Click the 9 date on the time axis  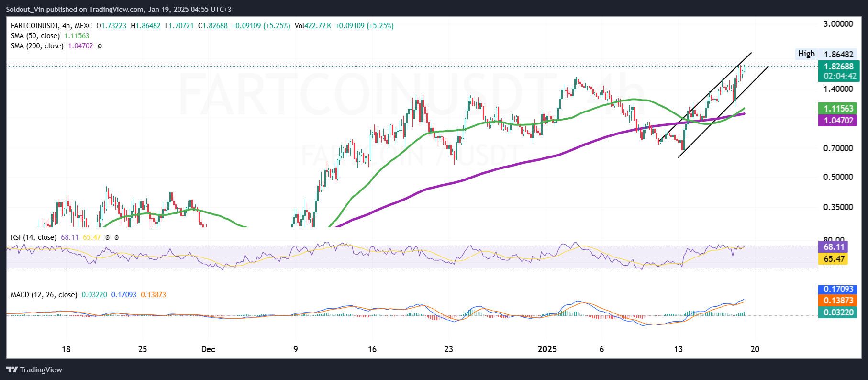(x=296, y=349)
